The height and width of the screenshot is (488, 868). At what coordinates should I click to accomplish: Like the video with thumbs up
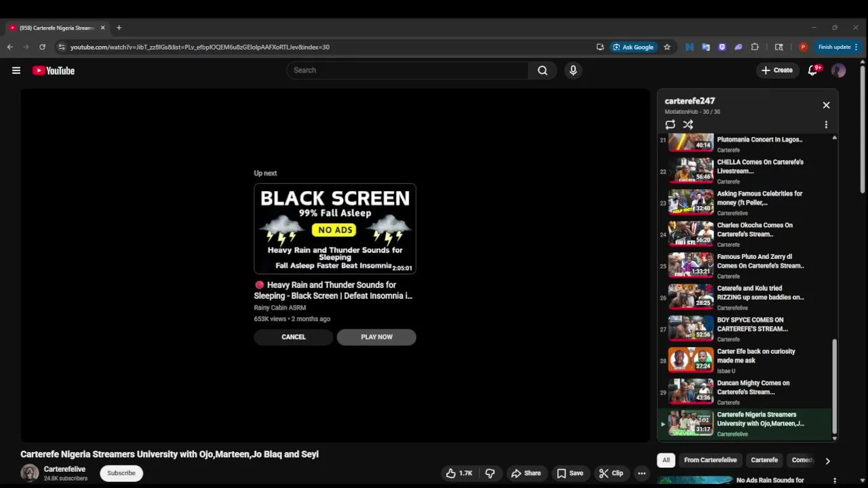tap(459, 473)
